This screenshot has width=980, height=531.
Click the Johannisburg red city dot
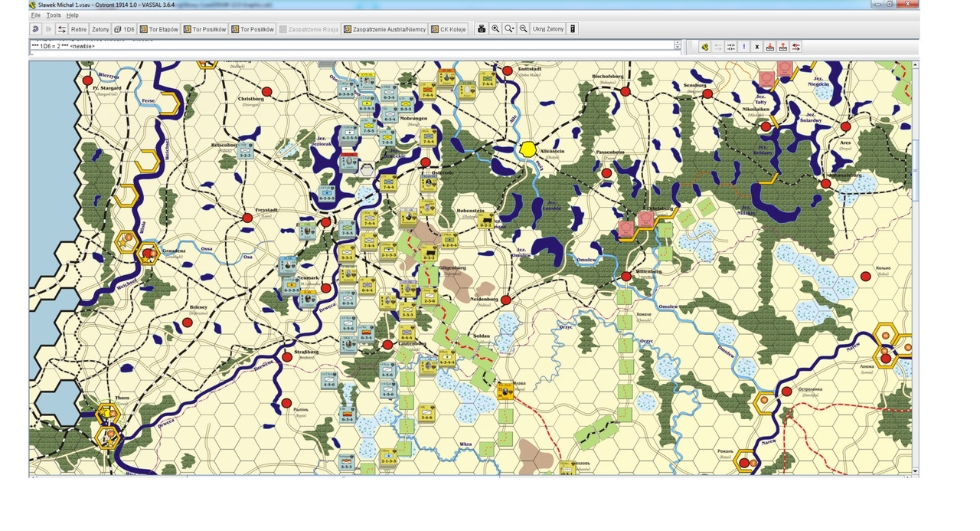tap(826, 184)
